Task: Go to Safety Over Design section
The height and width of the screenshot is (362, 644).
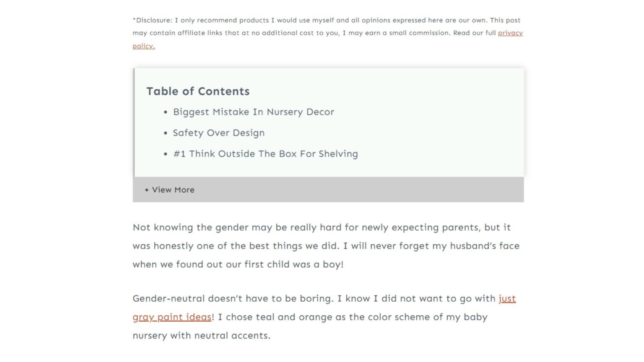Action: (x=218, y=133)
